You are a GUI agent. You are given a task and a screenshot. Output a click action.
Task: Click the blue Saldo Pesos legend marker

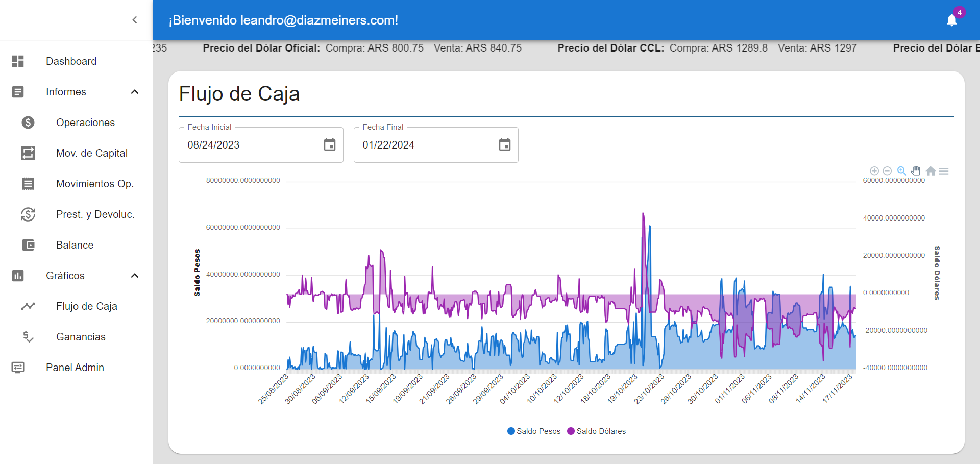[511, 431]
